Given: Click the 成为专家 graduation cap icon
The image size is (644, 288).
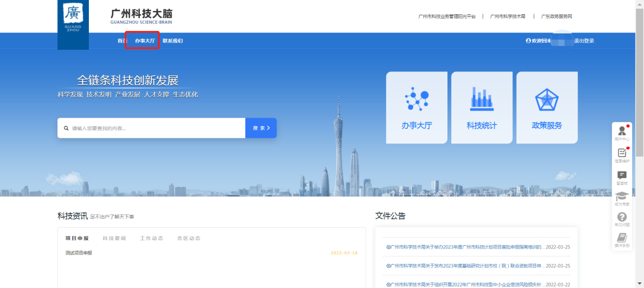Looking at the screenshot, I should (x=622, y=198).
